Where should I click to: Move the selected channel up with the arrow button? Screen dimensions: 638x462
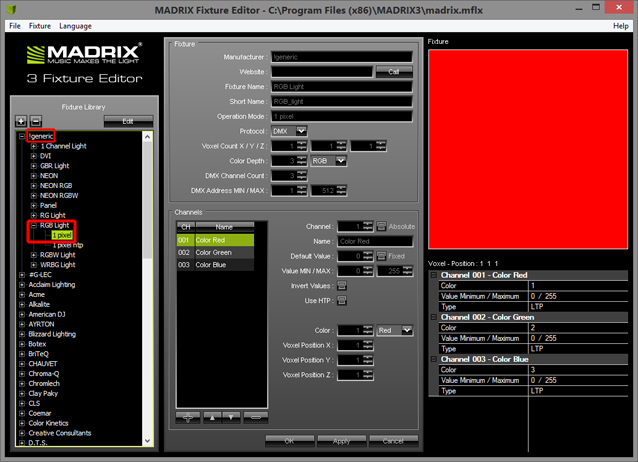pos(212,417)
